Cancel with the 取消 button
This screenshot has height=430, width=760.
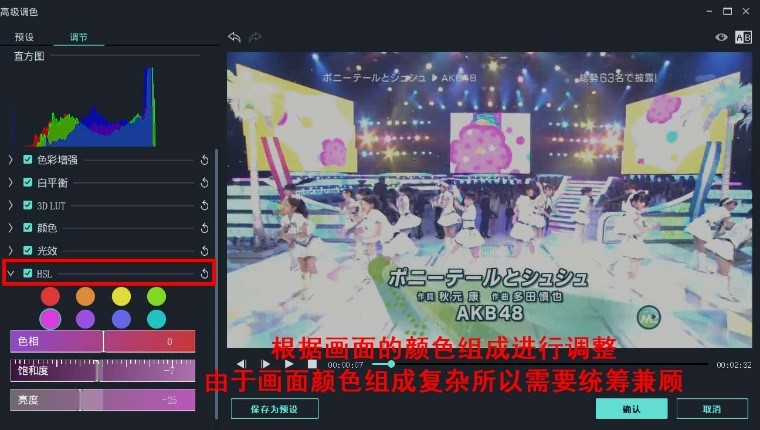pyautogui.click(x=712, y=409)
